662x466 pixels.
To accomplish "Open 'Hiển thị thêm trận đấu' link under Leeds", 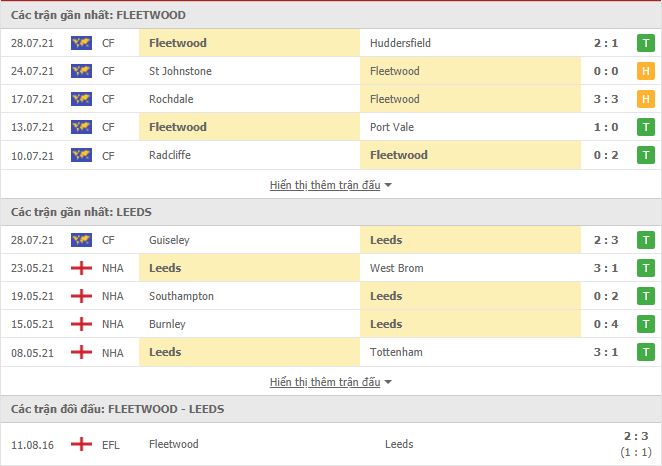I will coord(325,382).
